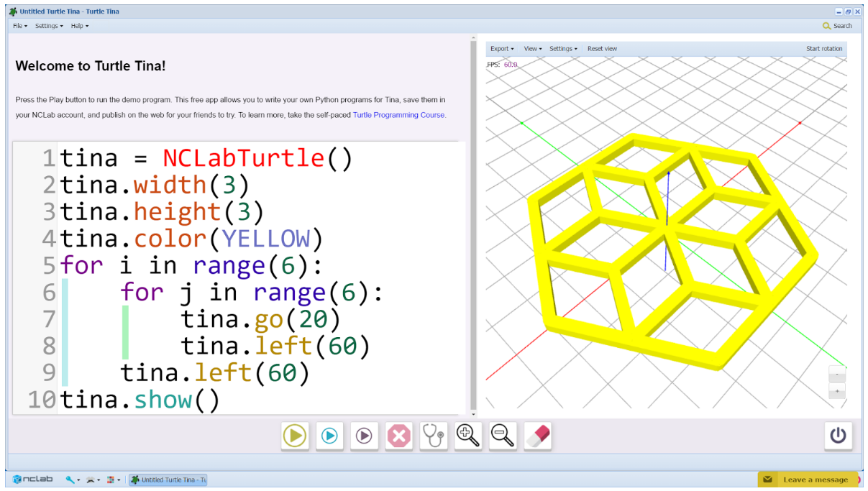The image size is (868, 491).
Task: Click the blue play icon button
Action: (329, 436)
